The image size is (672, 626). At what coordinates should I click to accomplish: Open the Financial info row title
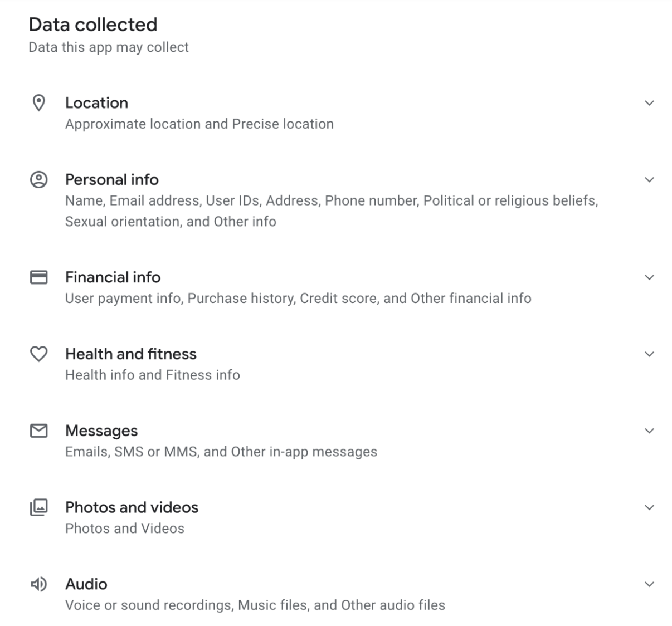tap(113, 277)
